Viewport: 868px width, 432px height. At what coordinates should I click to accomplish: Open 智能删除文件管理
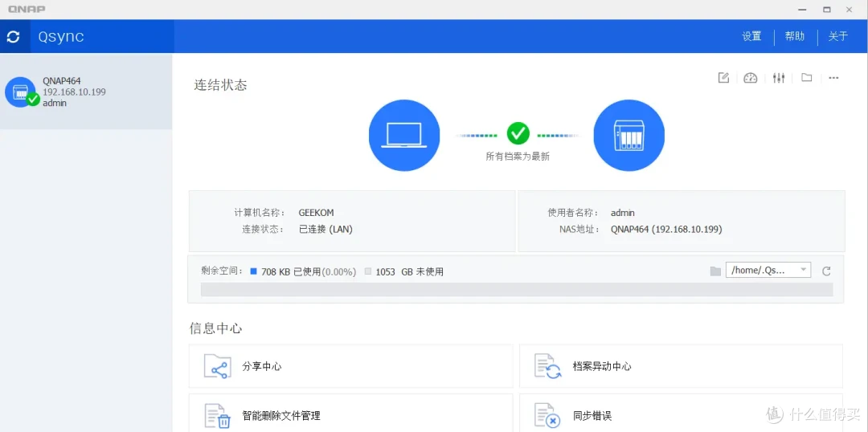pos(351,414)
